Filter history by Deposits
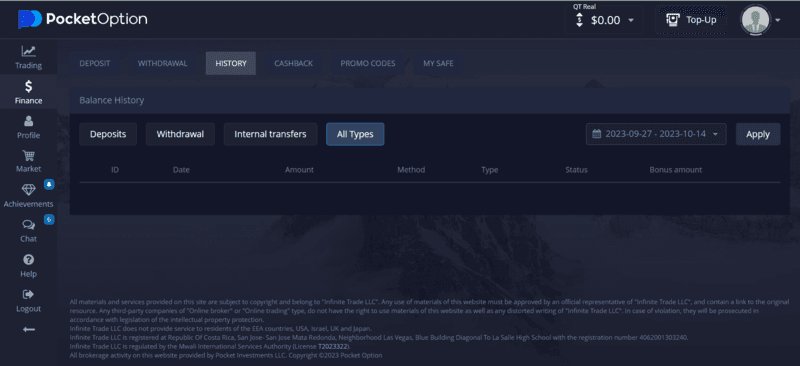The width and height of the screenshot is (800, 366). coord(108,134)
